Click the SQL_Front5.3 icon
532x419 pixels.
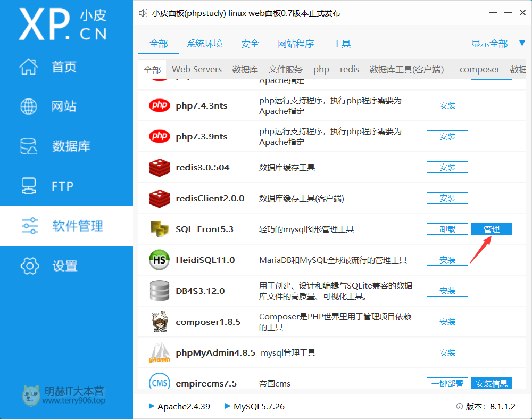160,229
